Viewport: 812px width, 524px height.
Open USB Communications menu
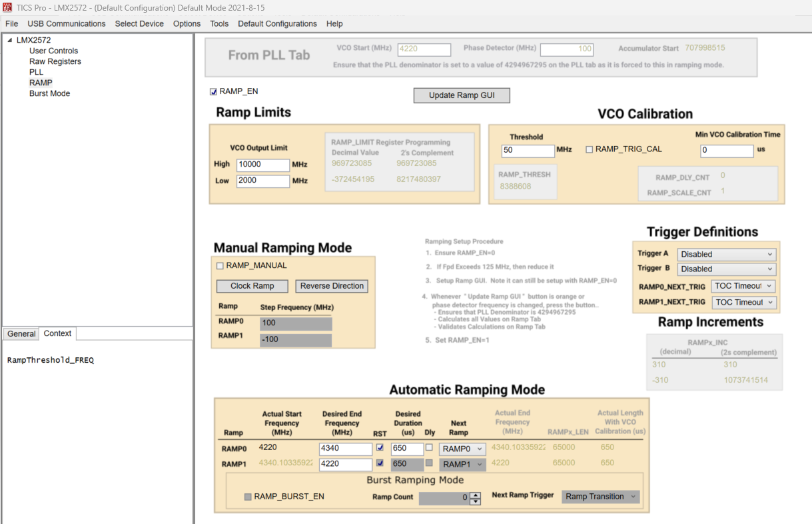point(67,23)
